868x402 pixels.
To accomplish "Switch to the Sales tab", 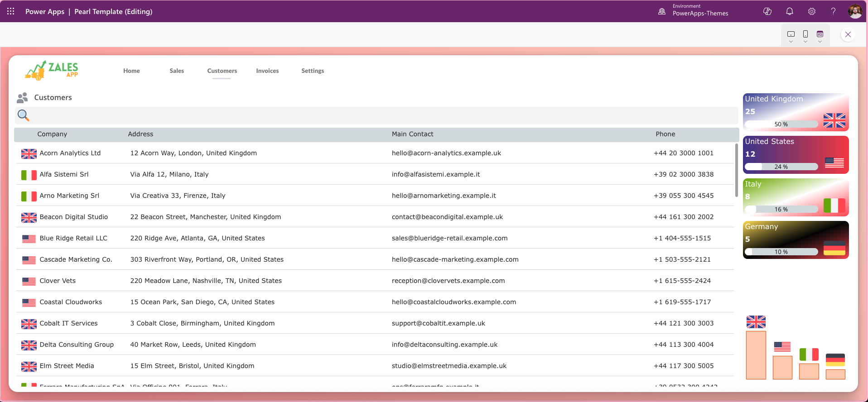I will pyautogui.click(x=177, y=71).
